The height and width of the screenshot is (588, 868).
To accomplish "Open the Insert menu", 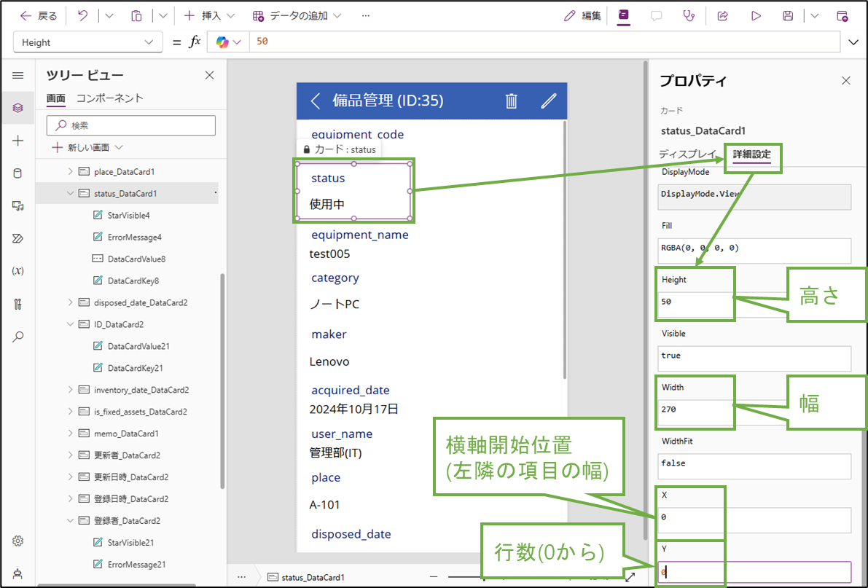I will click(210, 15).
